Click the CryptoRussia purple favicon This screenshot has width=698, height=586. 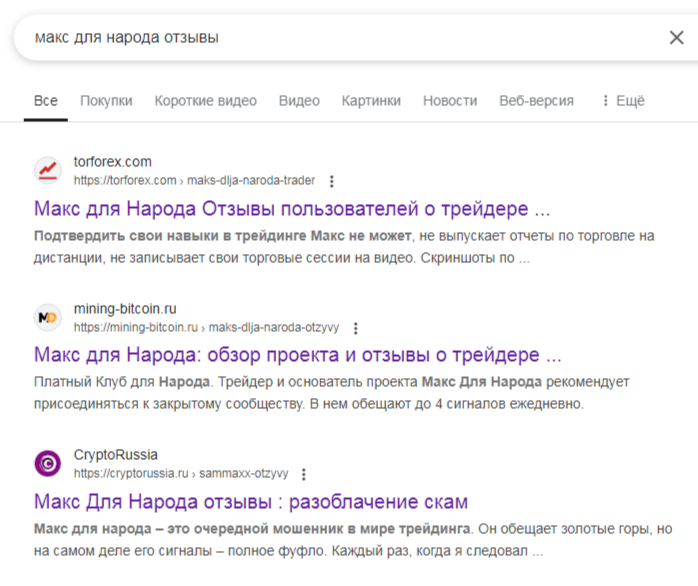point(48,464)
